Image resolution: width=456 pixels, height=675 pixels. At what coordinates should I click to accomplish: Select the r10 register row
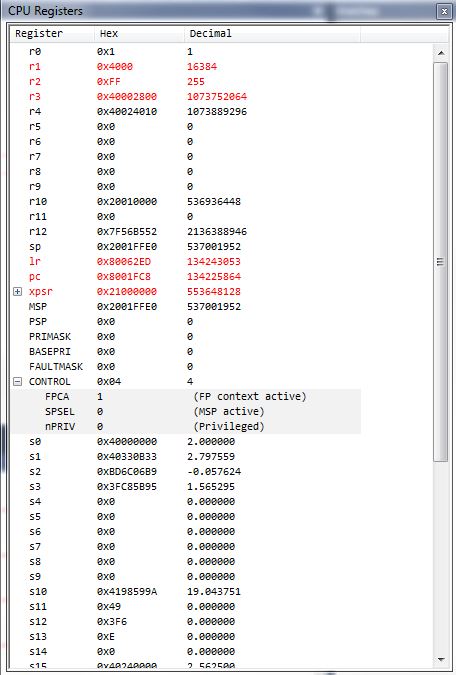[186, 202]
